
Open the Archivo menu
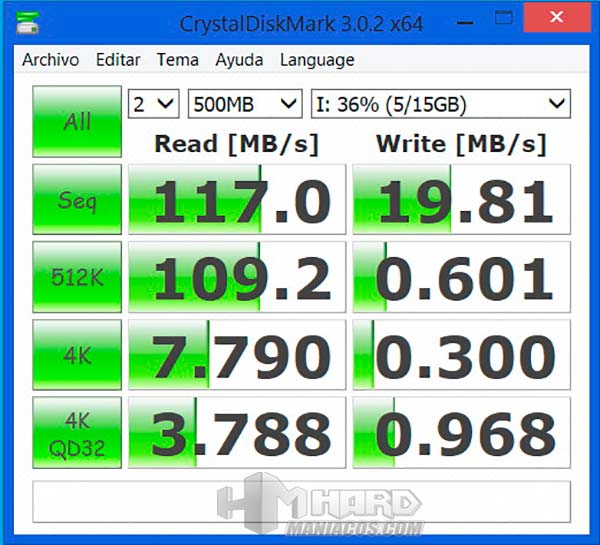[x=51, y=60]
